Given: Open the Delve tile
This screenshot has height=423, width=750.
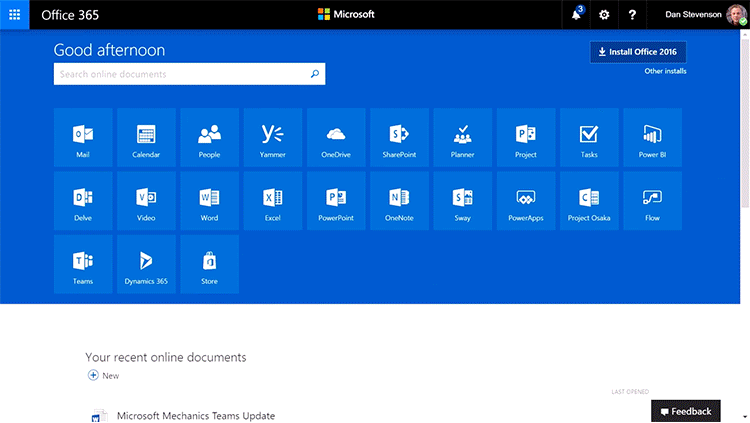Looking at the screenshot, I should click(83, 200).
